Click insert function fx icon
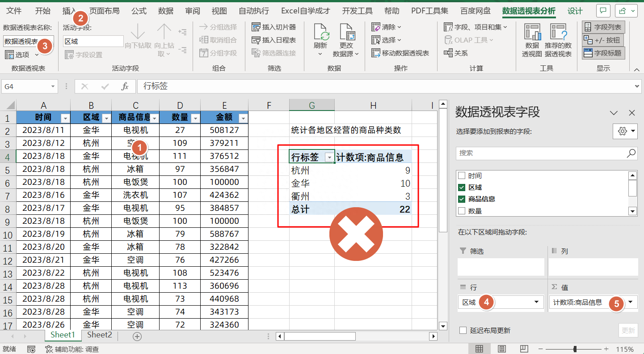Viewport: 644px width, 354px height. coord(125,86)
